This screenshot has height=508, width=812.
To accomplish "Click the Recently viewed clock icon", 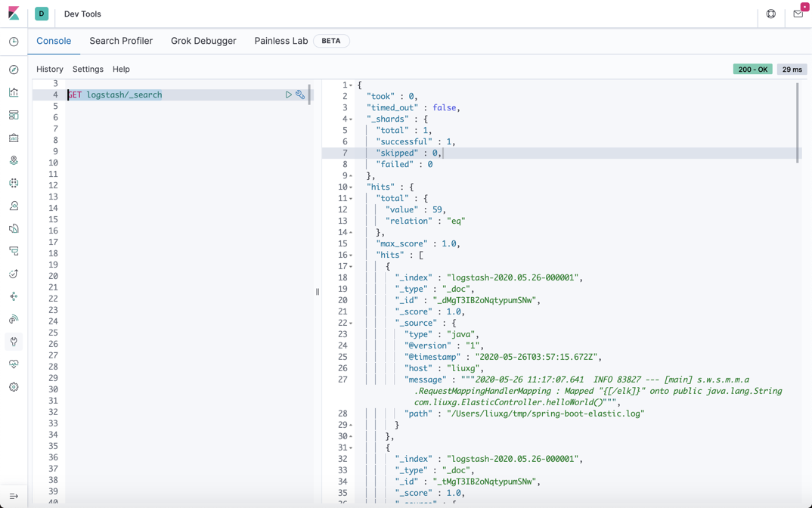I will point(13,43).
